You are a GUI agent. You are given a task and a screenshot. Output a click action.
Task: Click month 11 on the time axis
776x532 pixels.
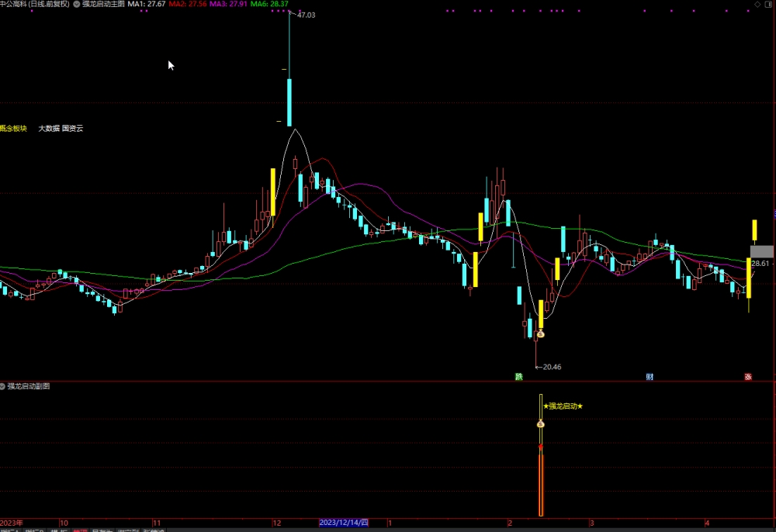coord(157,523)
